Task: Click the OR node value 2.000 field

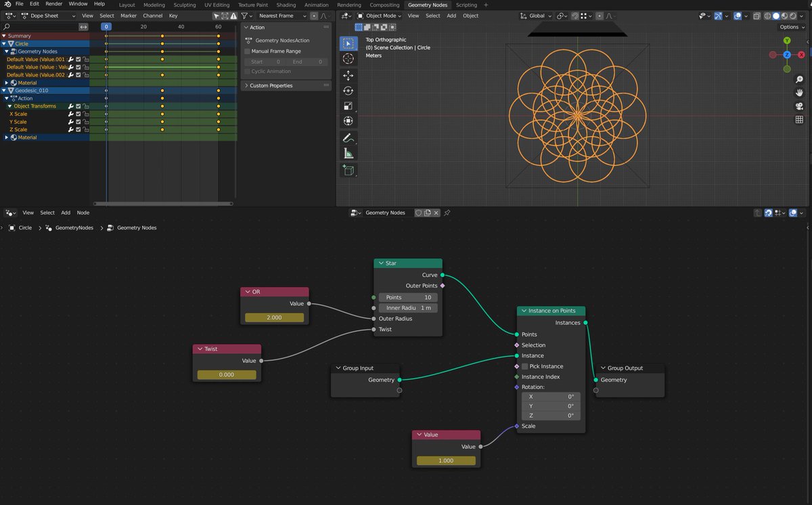Action: click(275, 317)
